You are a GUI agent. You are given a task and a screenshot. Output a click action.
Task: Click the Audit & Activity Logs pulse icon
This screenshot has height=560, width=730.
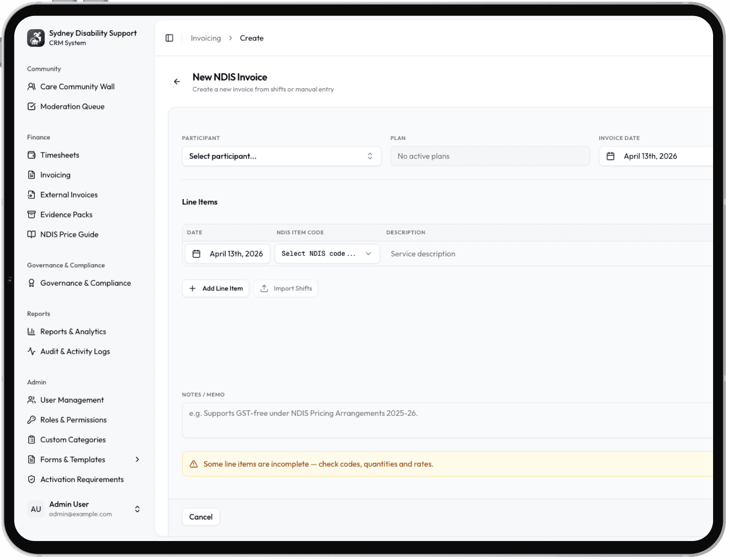pyautogui.click(x=32, y=351)
